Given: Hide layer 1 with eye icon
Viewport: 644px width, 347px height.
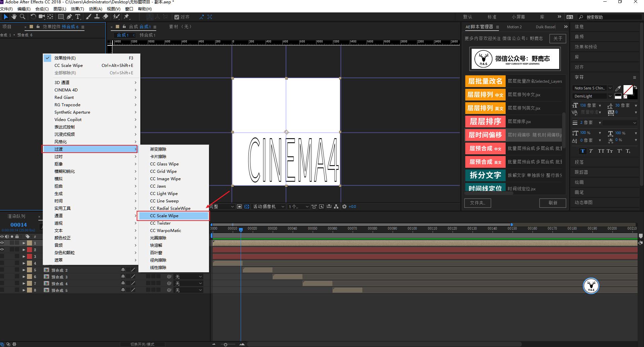Looking at the screenshot, I should pos(2,243).
